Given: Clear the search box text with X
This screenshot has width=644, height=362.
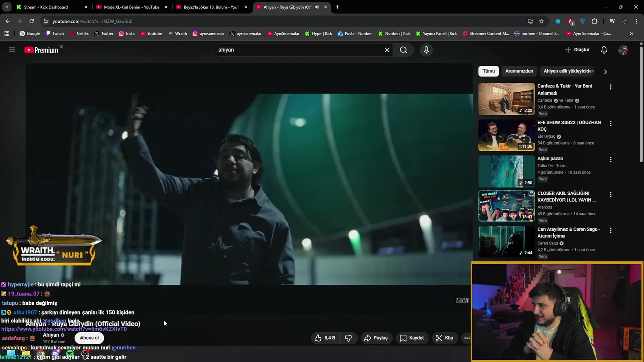Looking at the screenshot, I should 387,50.
